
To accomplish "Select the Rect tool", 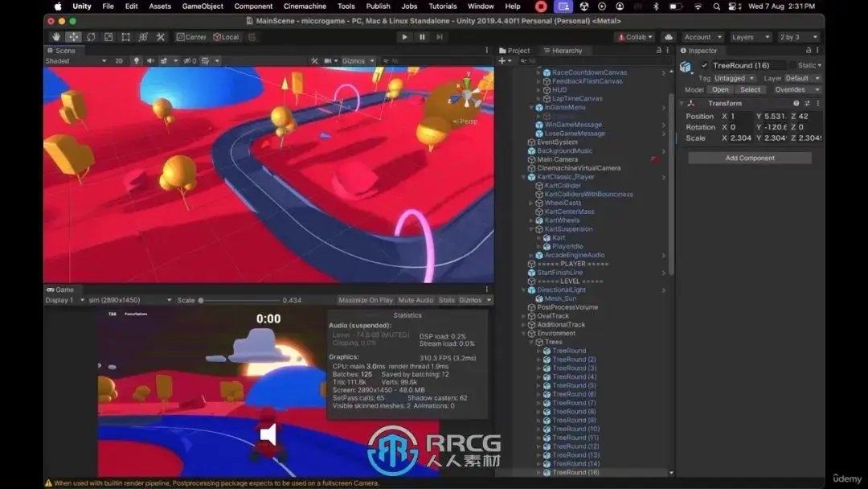I will click(125, 37).
